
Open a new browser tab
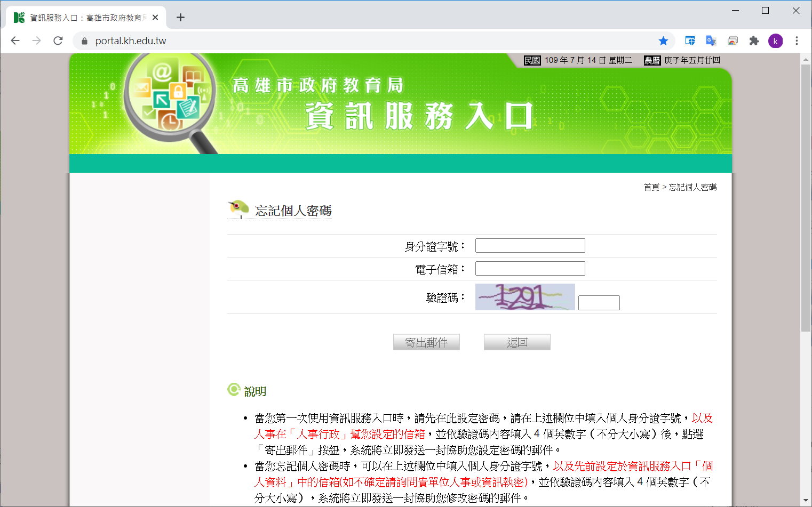(180, 17)
